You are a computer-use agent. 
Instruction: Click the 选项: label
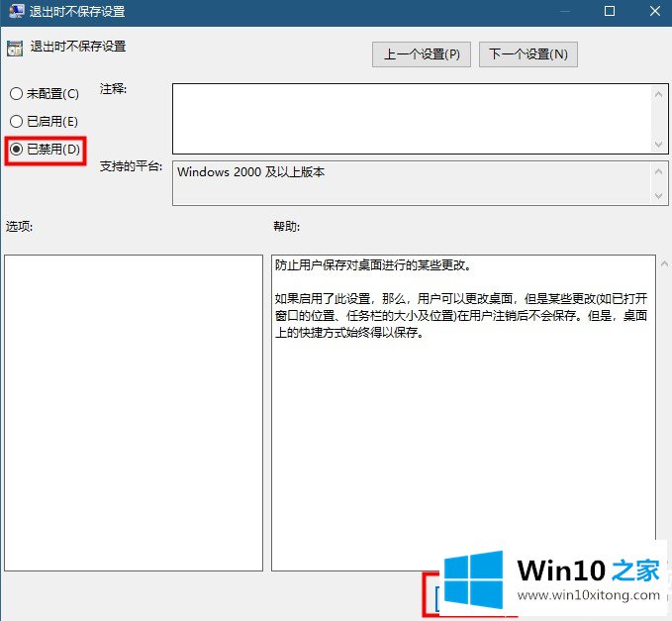click(19, 226)
